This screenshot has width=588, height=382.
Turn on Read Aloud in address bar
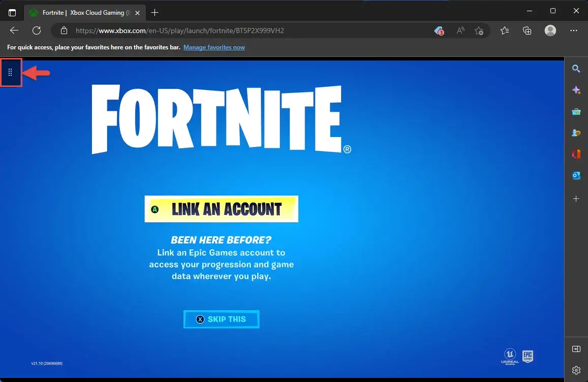click(460, 31)
